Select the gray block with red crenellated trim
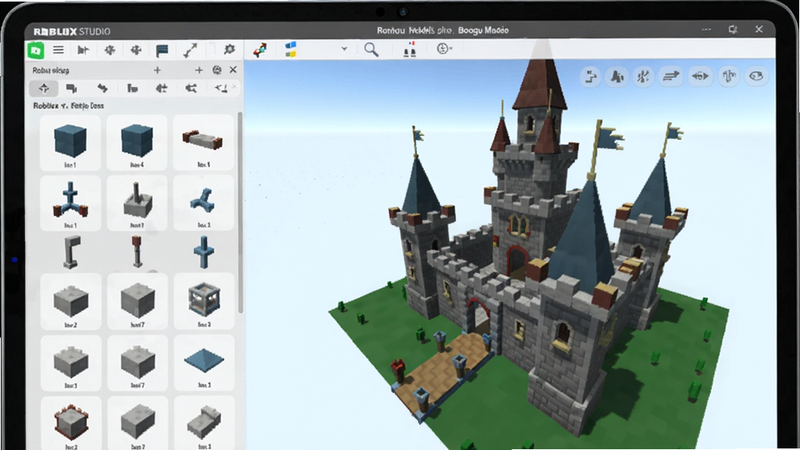Image resolution: width=800 pixels, height=450 pixels. tap(71, 423)
